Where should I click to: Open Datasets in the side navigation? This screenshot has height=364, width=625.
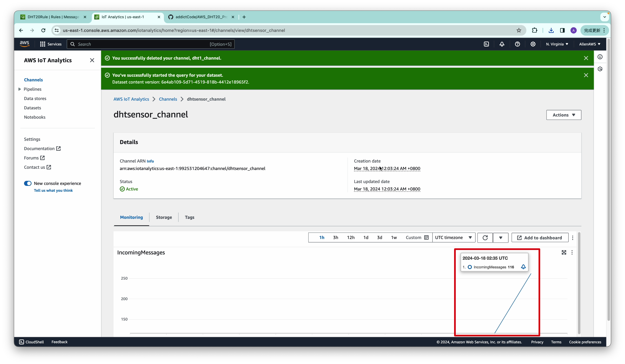[33, 108]
